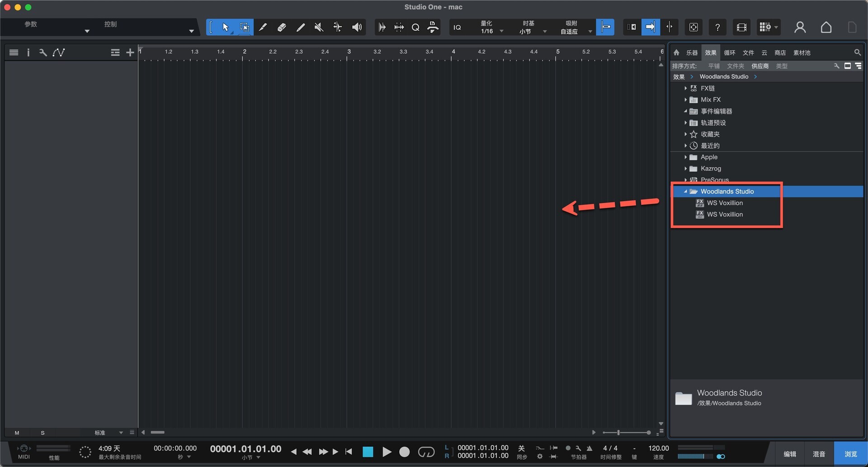Switch to the 循环 browser tab
Viewport: 868px width, 467px height.
tap(729, 53)
